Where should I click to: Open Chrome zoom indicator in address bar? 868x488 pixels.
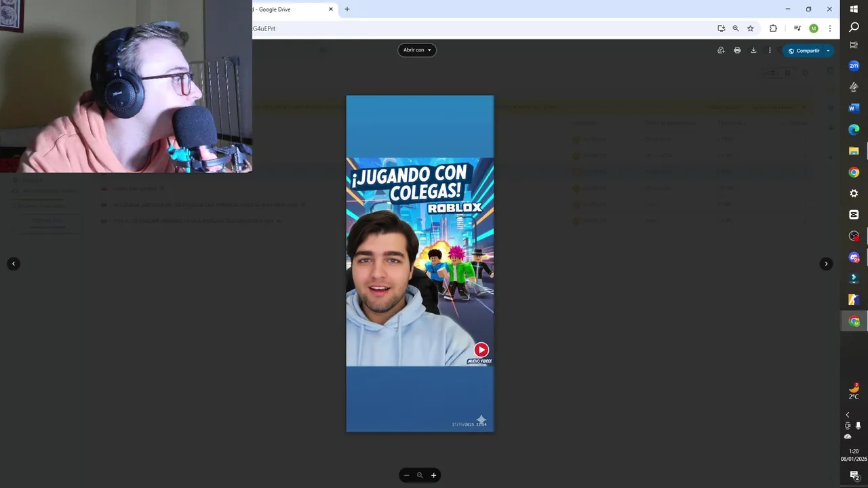736,28
